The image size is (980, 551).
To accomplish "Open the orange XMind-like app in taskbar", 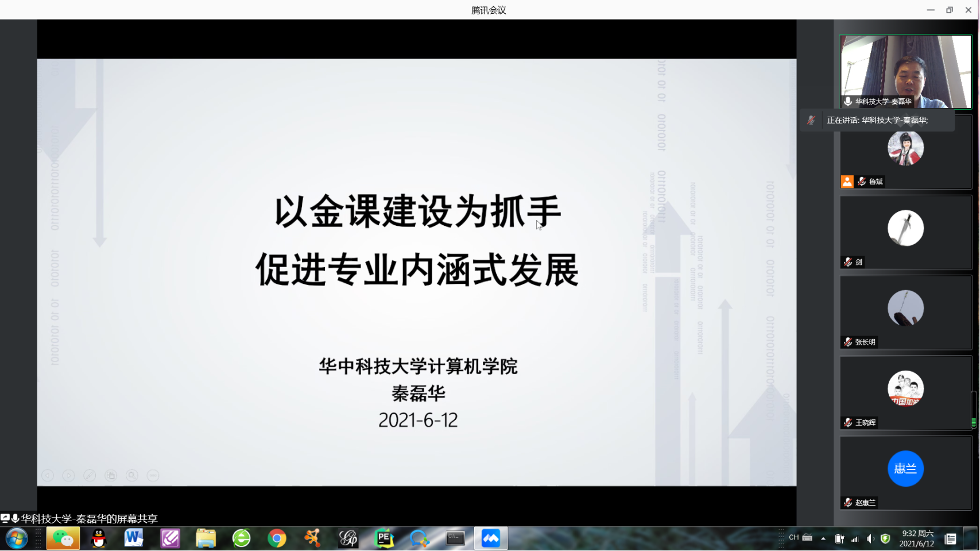I will click(x=313, y=538).
